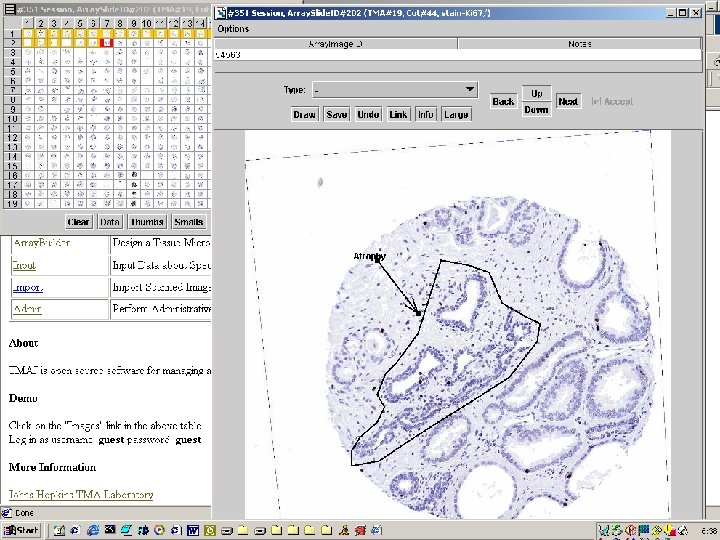
Task: Open the Johns Hopkins TMA Laboratory link
Action: click(x=81, y=495)
